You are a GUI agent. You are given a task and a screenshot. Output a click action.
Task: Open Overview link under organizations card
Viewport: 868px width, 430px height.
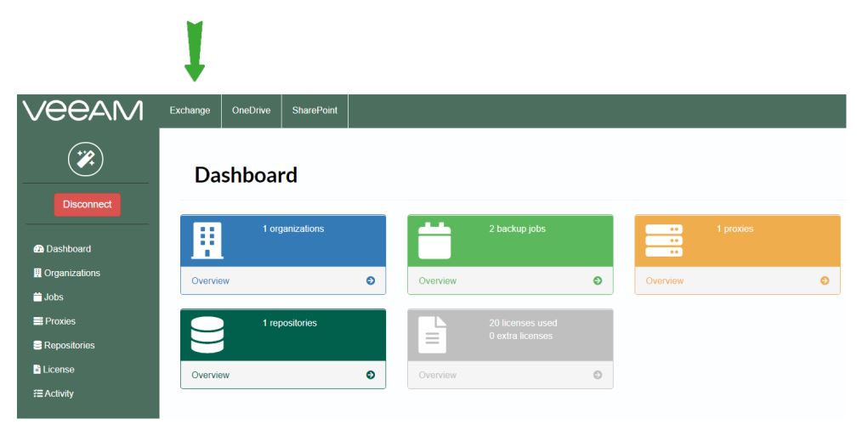click(210, 280)
